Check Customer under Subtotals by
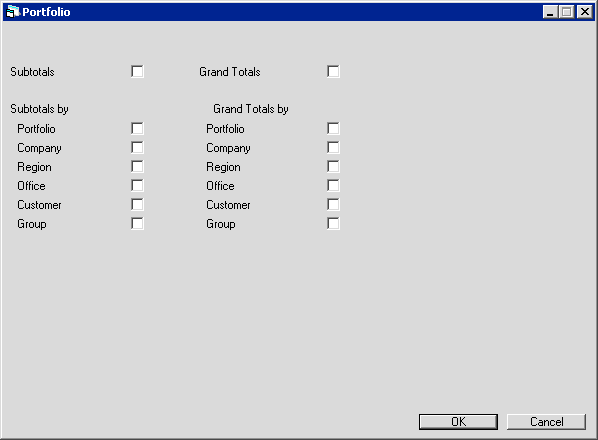Screen dimensions: 598x440 (137, 205)
